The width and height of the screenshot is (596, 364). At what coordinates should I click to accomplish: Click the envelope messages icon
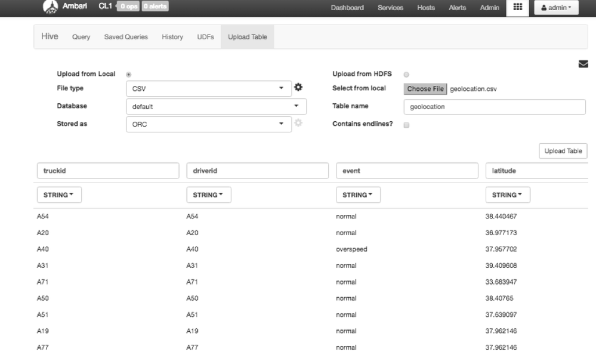[x=583, y=64]
